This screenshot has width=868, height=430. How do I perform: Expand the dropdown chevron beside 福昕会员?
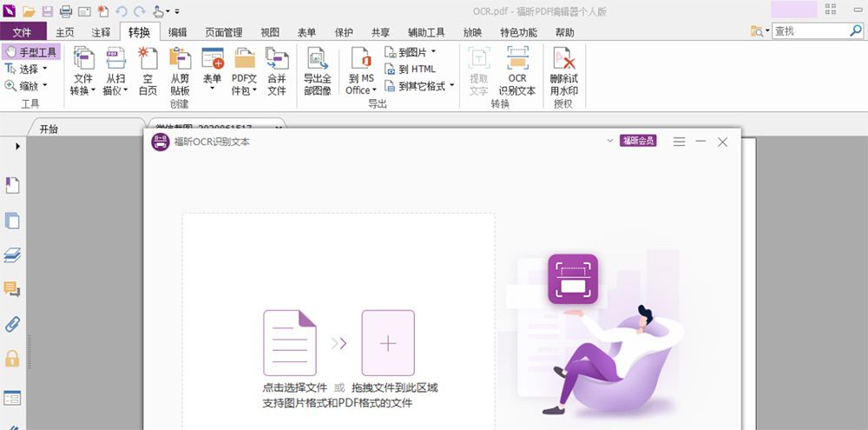coord(610,141)
